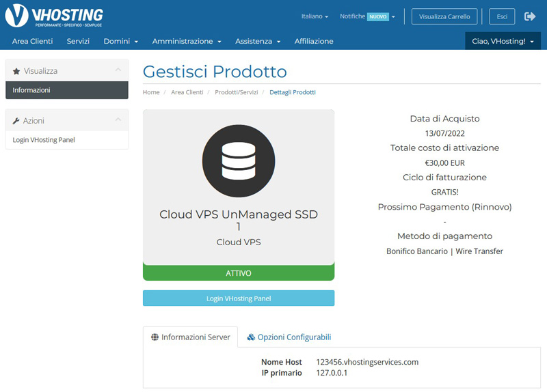Open the Affiliazione menu item
Viewport: 547px width, 392px height.
pyautogui.click(x=314, y=41)
